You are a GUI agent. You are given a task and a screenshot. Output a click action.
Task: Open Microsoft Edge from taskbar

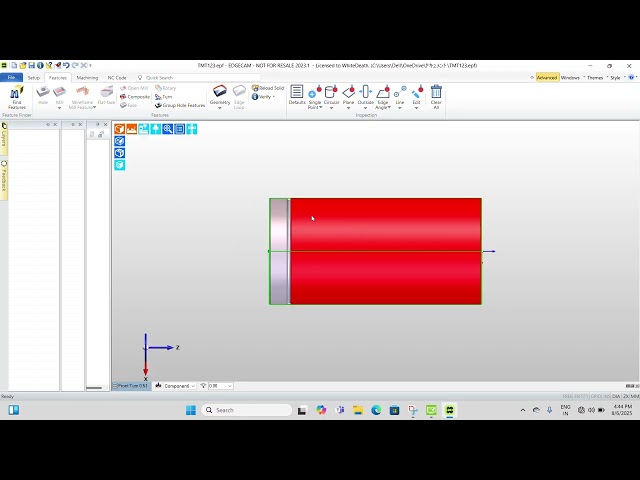pos(376,410)
